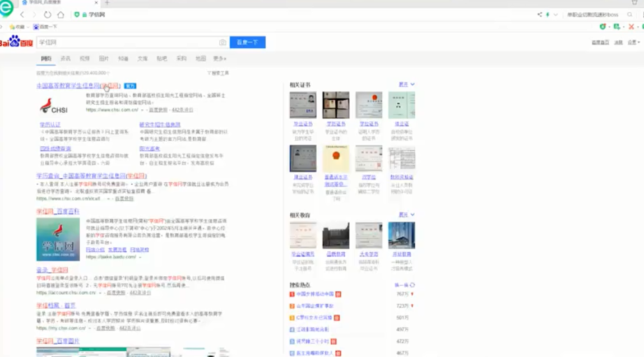Open the 研究生招生信息网 sub-link
The width and height of the screenshot is (644, 357).
click(160, 124)
